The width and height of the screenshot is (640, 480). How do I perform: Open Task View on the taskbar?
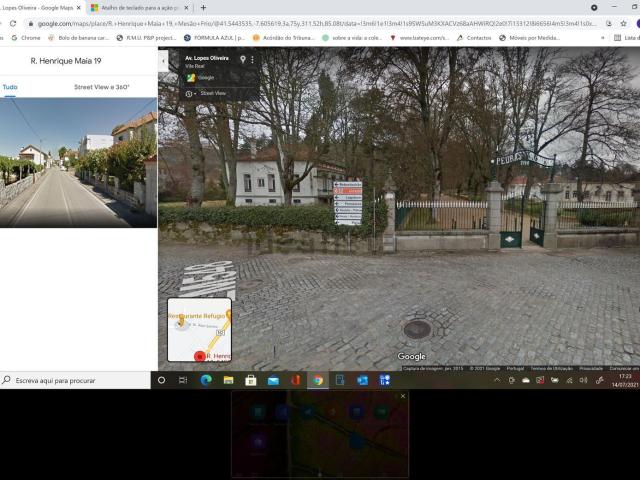[183, 380]
